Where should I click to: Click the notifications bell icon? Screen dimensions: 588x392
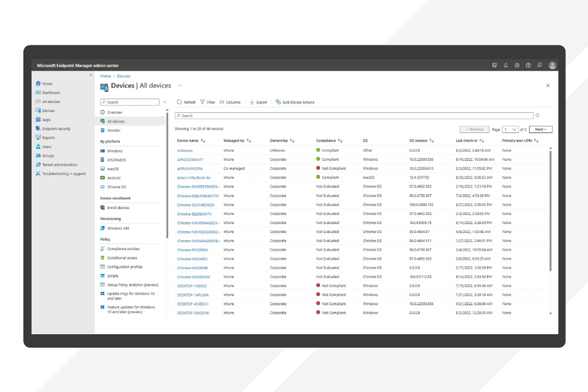tap(506, 65)
